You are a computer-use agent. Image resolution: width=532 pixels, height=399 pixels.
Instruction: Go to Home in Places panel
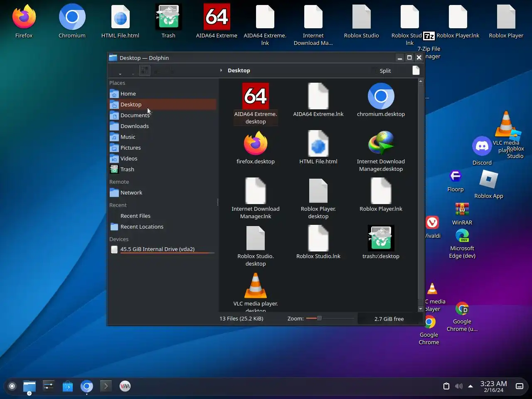coord(162,94)
